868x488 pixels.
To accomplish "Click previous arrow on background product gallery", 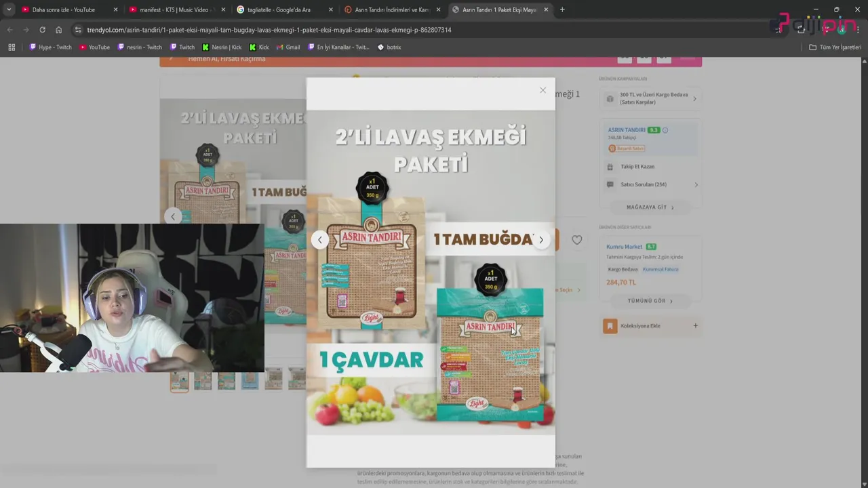I will [173, 216].
